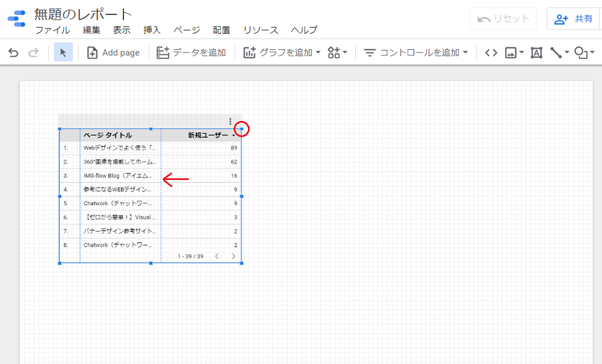Click the next page chevron in table pagination
The width and height of the screenshot is (602, 364).
[234, 256]
